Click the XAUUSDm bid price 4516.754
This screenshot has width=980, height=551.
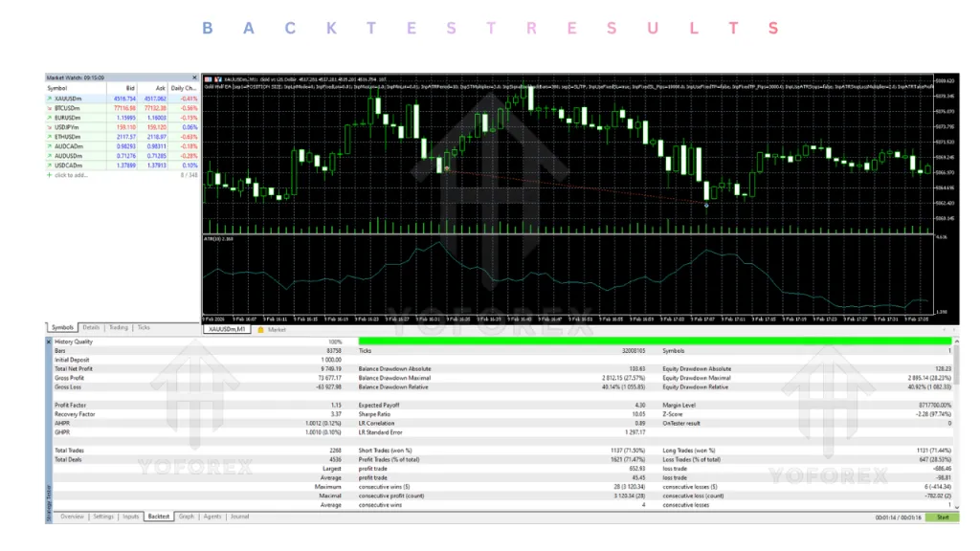tap(124, 99)
